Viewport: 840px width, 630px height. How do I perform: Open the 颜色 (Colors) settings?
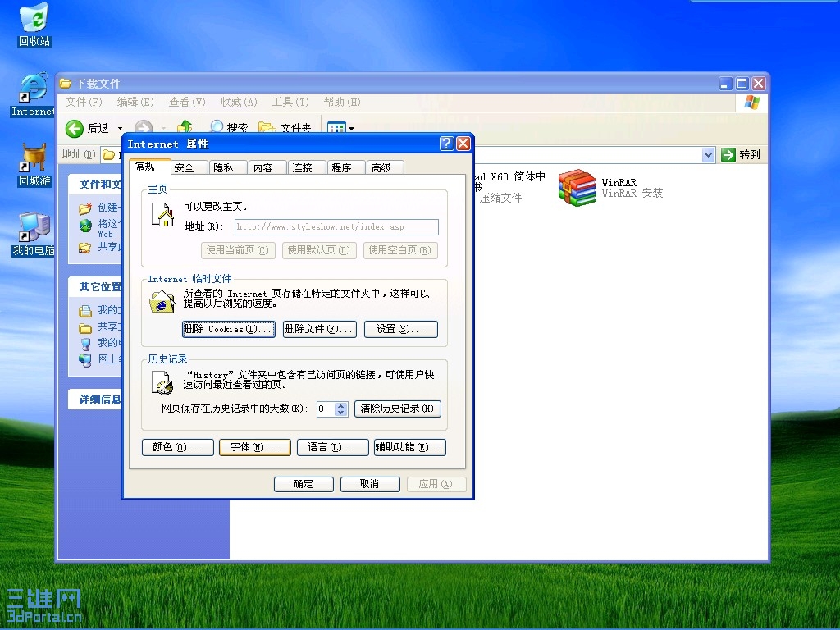177,447
